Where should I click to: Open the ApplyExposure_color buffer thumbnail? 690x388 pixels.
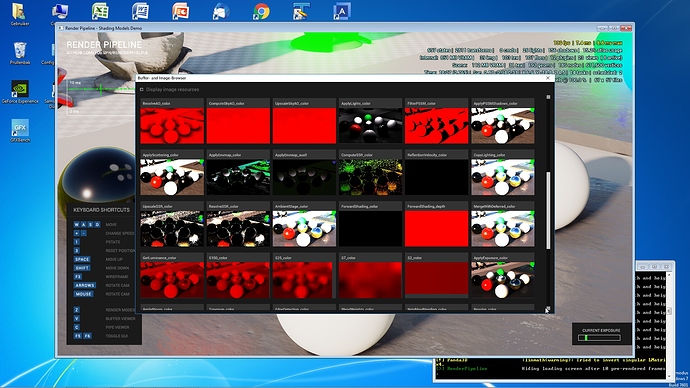503,280
